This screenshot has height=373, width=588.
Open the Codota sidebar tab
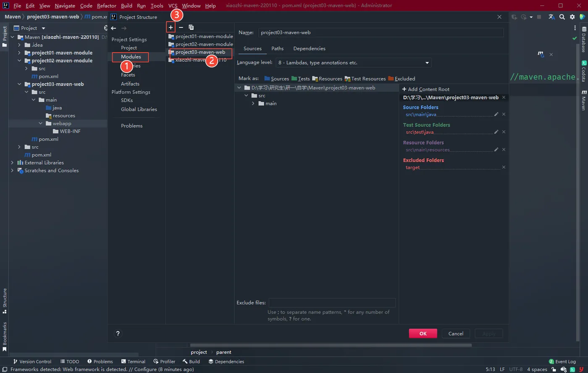tap(584, 71)
